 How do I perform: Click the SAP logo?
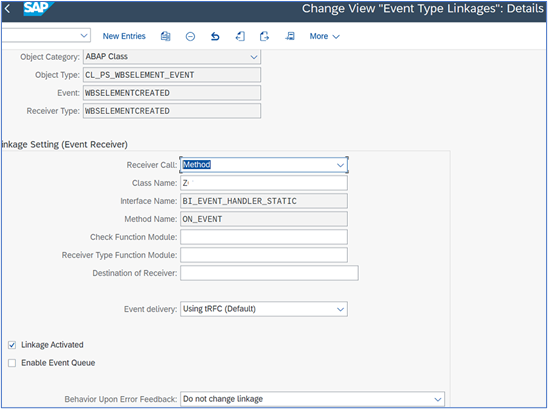click(38, 8)
